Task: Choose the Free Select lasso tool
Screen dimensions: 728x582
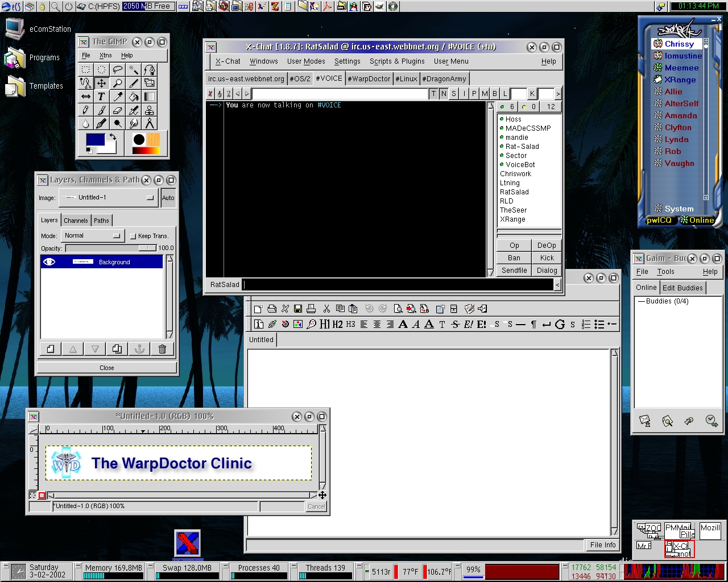Action: point(117,69)
